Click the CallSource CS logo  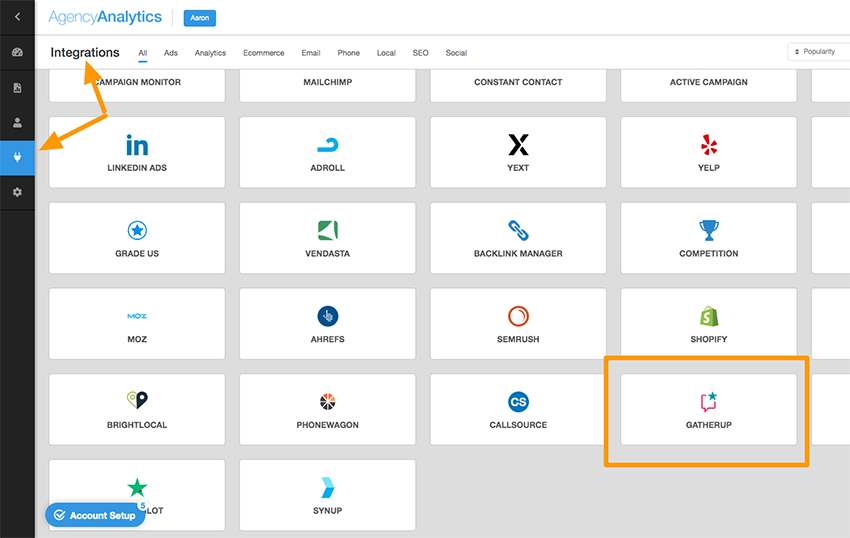518,402
